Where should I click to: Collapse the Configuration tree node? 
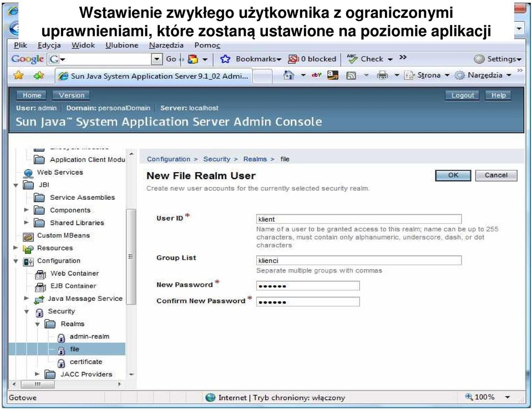click(x=16, y=261)
